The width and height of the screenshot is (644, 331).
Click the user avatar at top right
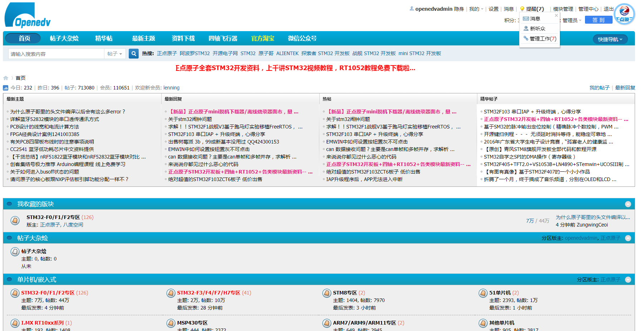(x=624, y=14)
